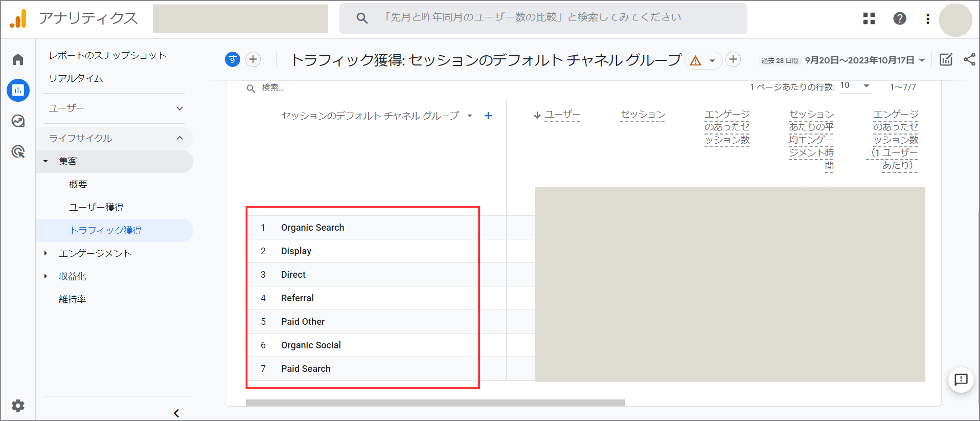Open the Advertising icon in left rail

point(18,151)
